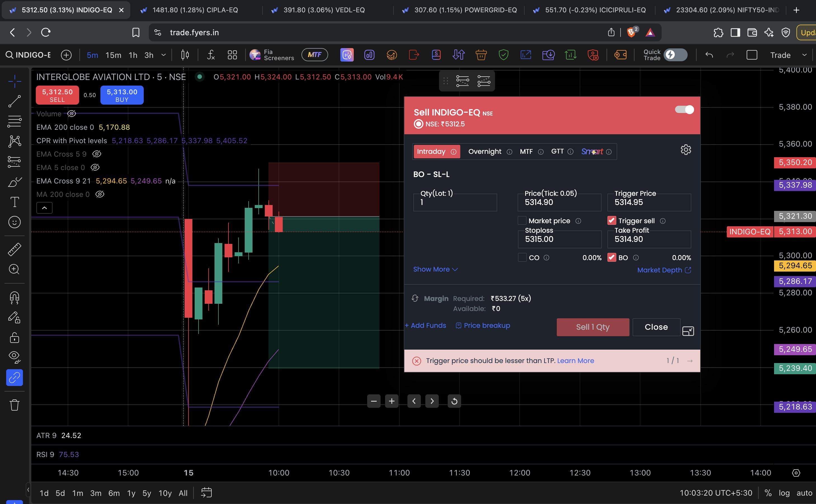Reset chart view with circular arrow
The width and height of the screenshot is (816, 504).
coord(454,401)
